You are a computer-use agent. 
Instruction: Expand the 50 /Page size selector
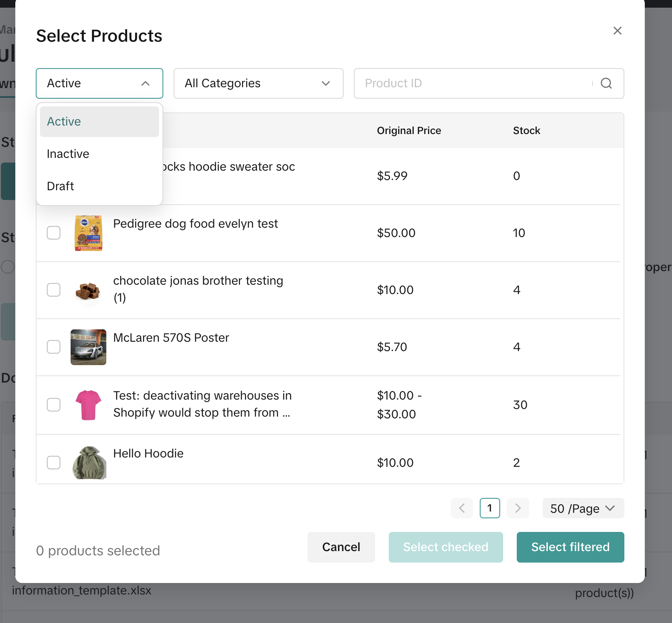583,509
